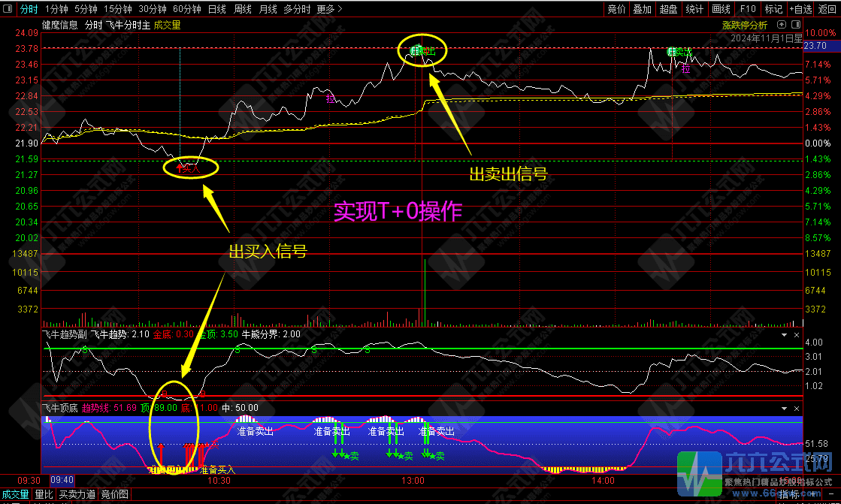Viewport: 841px width, 504px height.
Task: Toggle the 画线 drawing tools
Action: [x=721, y=9]
